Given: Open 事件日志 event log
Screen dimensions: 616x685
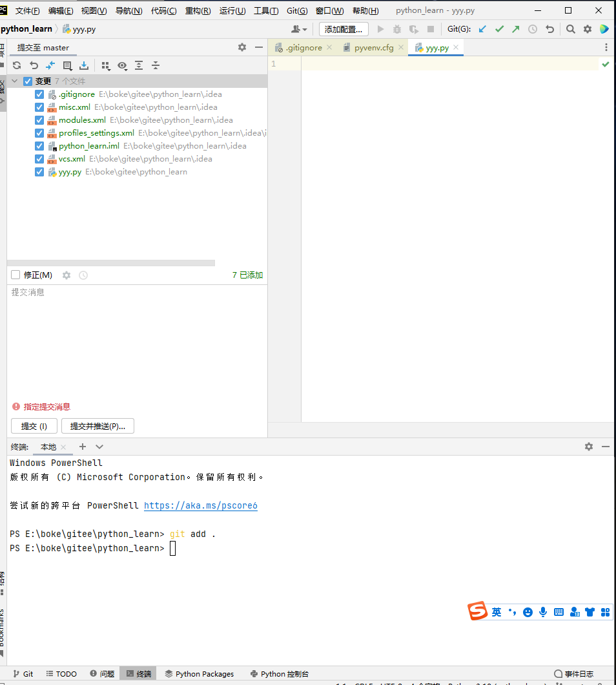Looking at the screenshot, I should click(x=573, y=673).
